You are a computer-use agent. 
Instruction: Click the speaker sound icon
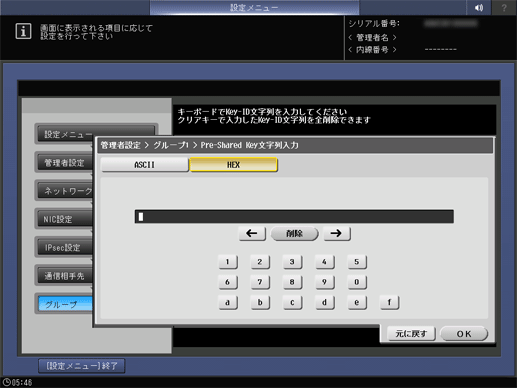tap(479, 7)
